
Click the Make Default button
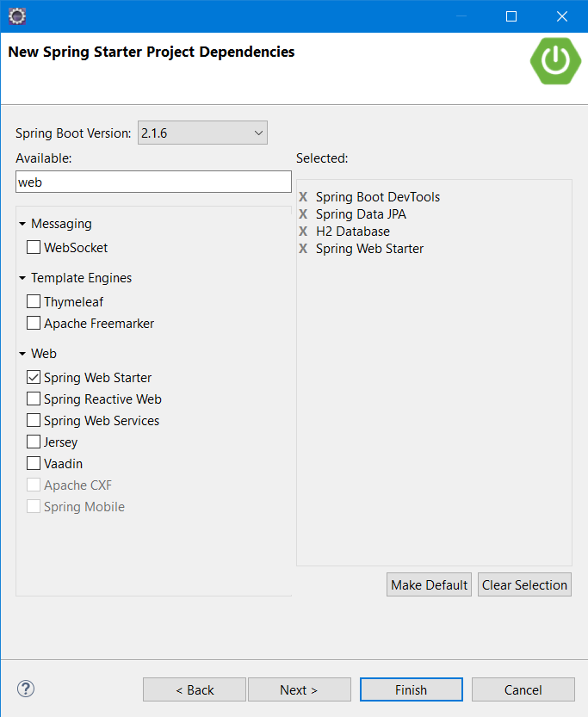point(429,584)
